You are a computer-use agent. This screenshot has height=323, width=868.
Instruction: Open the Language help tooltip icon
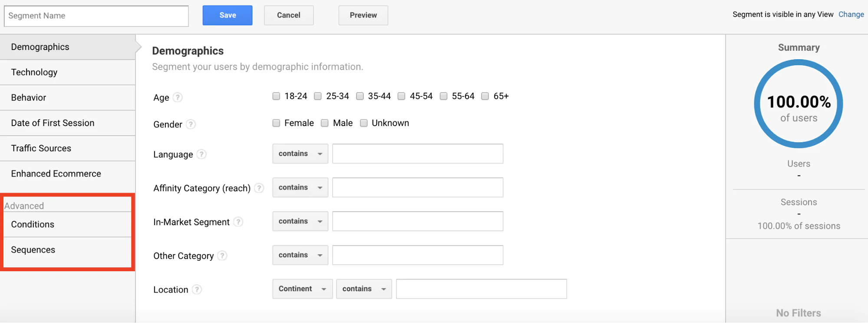201,154
